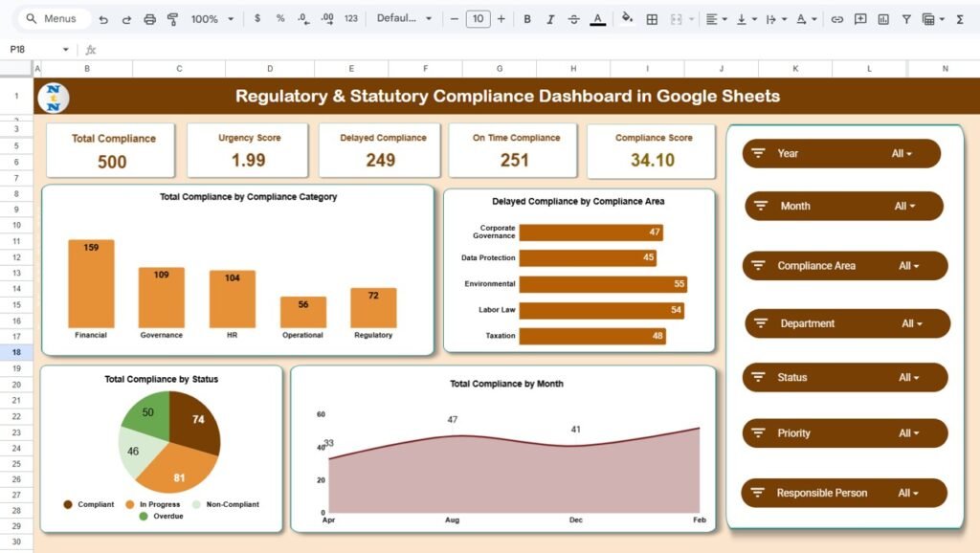Open the 123 more formats menu
This screenshot has height=553, width=980.
[351, 19]
